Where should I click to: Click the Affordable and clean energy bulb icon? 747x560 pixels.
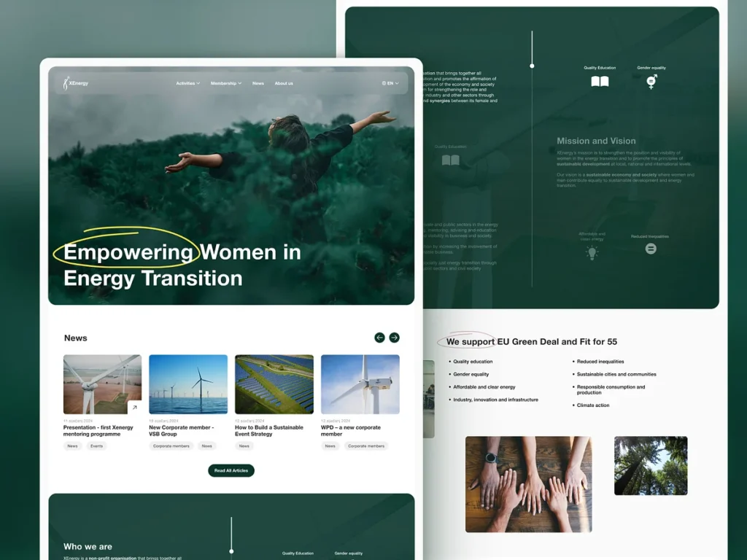coord(592,251)
